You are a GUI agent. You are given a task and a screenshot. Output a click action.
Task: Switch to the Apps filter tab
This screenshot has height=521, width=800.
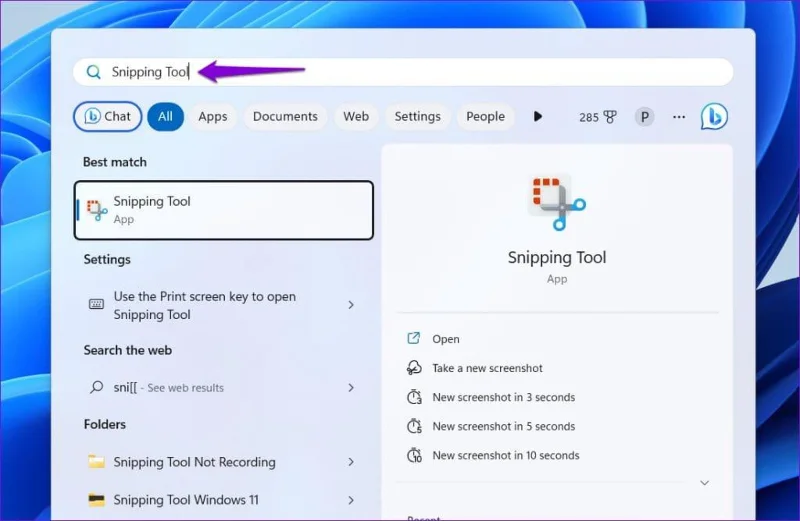(213, 116)
